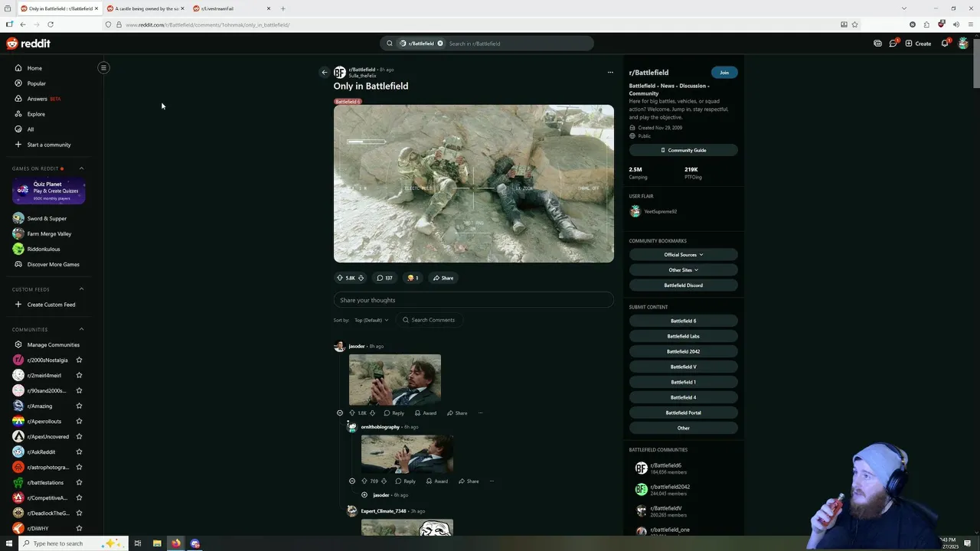
Task: Open the notifications bell
Action: [945, 44]
